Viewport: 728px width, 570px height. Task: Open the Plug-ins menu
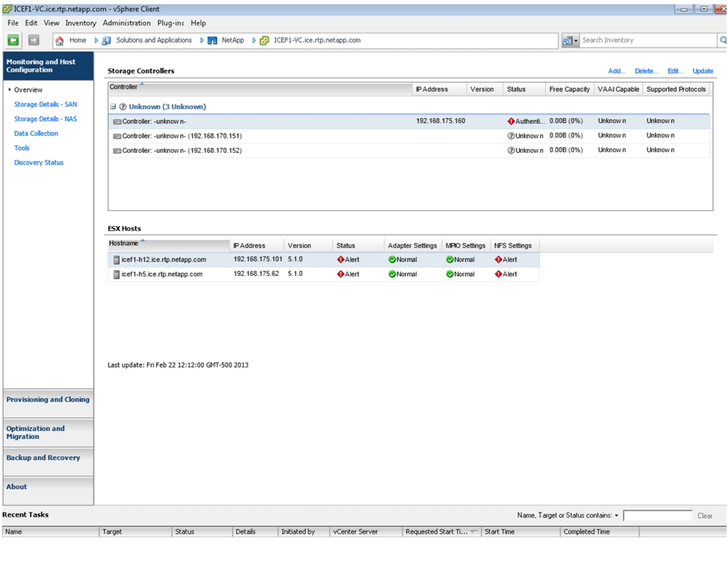coord(171,23)
